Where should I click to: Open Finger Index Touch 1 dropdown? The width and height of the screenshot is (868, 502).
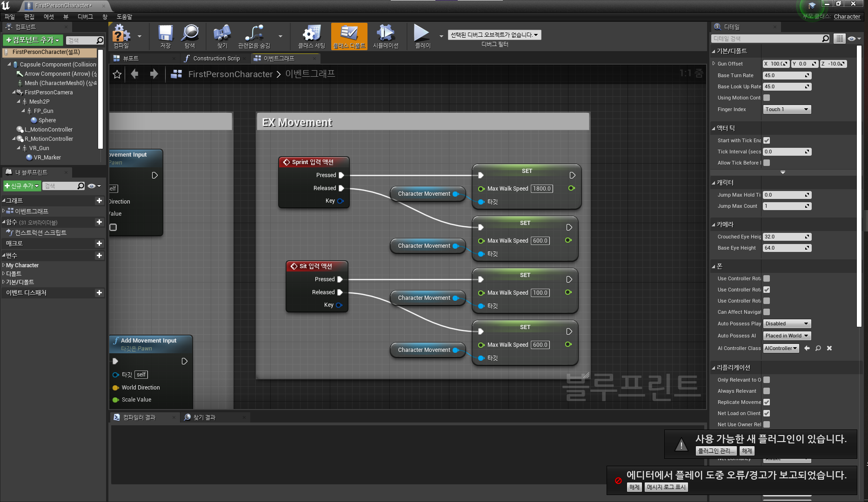787,109
